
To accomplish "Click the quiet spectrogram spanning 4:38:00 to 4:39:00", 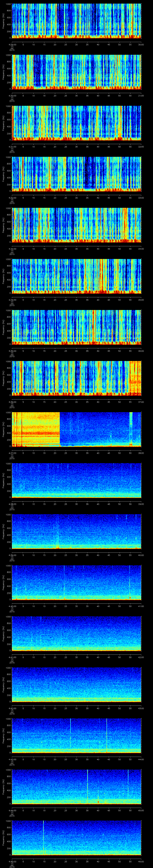I will coord(77,481).
